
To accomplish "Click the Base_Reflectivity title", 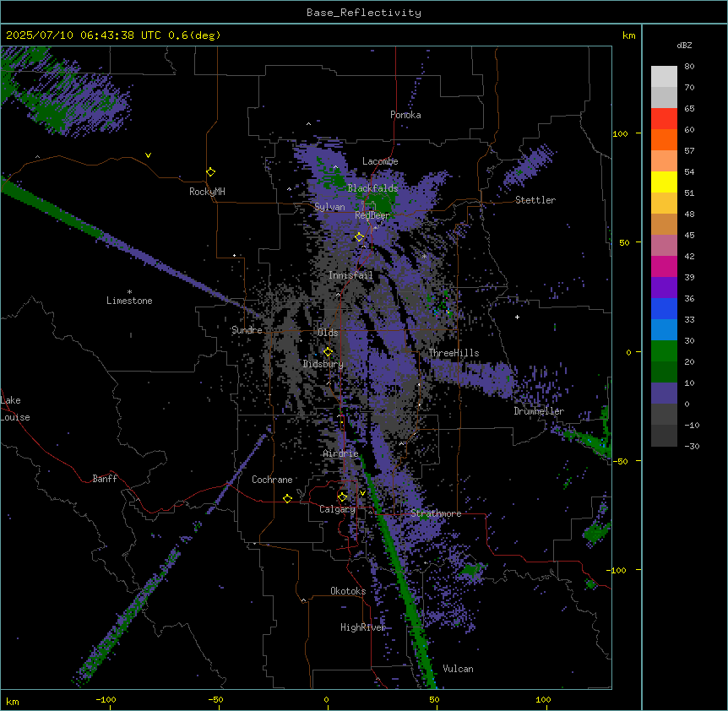I will [x=364, y=13].
